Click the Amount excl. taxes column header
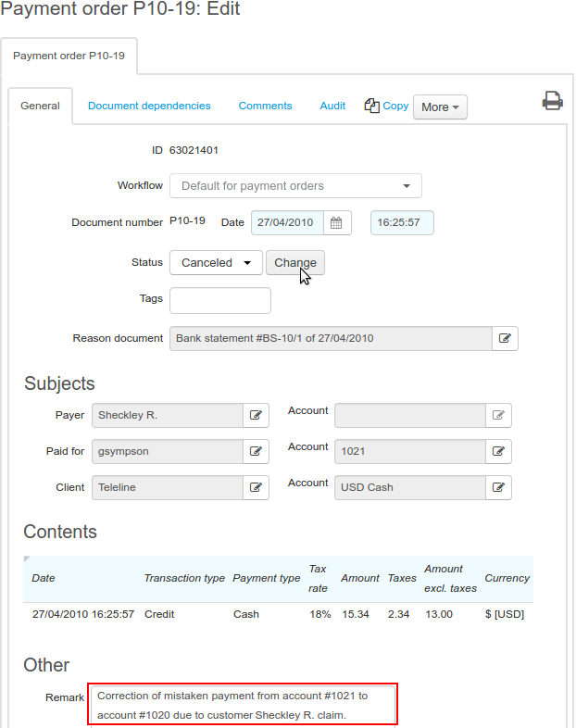Image resolution: width=576 pixels, height=728 pixels. point(450,579)
